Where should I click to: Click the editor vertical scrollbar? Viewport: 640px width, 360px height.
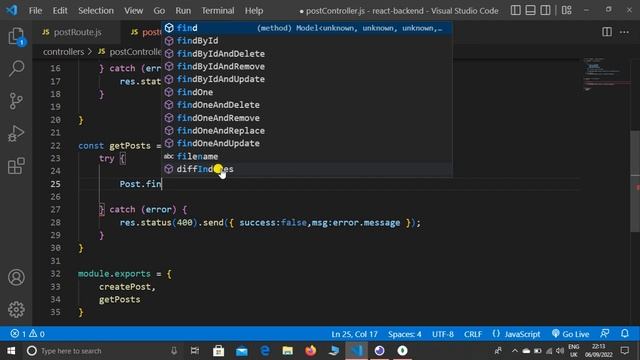pos(635,182)
